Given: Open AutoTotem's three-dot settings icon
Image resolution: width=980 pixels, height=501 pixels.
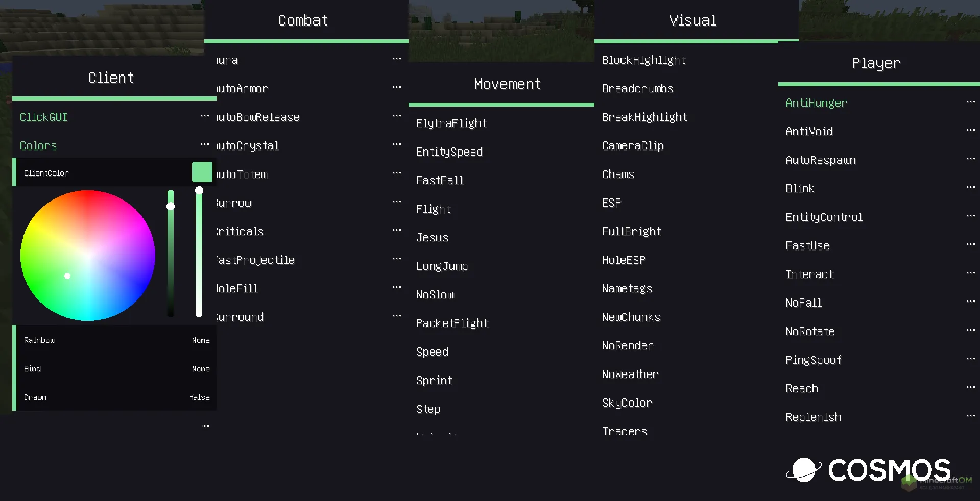Looking at the screenshot, I should pyautogui.click(x=397, y=173).
